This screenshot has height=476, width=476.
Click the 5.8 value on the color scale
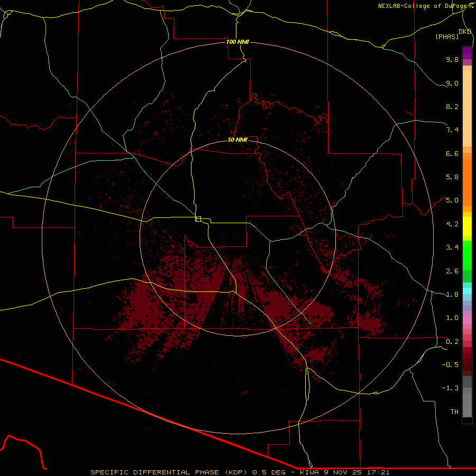pyautogui.click(x=452, y=177)
